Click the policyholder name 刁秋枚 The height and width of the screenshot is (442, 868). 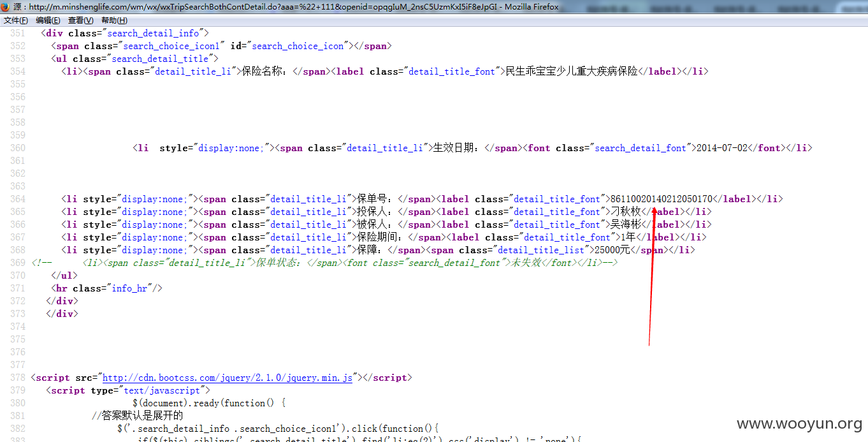pos(626,212)
